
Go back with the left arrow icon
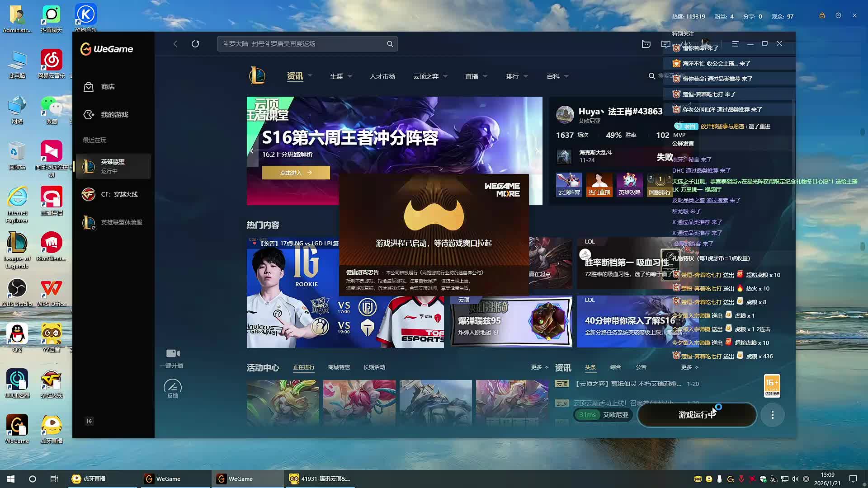tap(175, 44)
